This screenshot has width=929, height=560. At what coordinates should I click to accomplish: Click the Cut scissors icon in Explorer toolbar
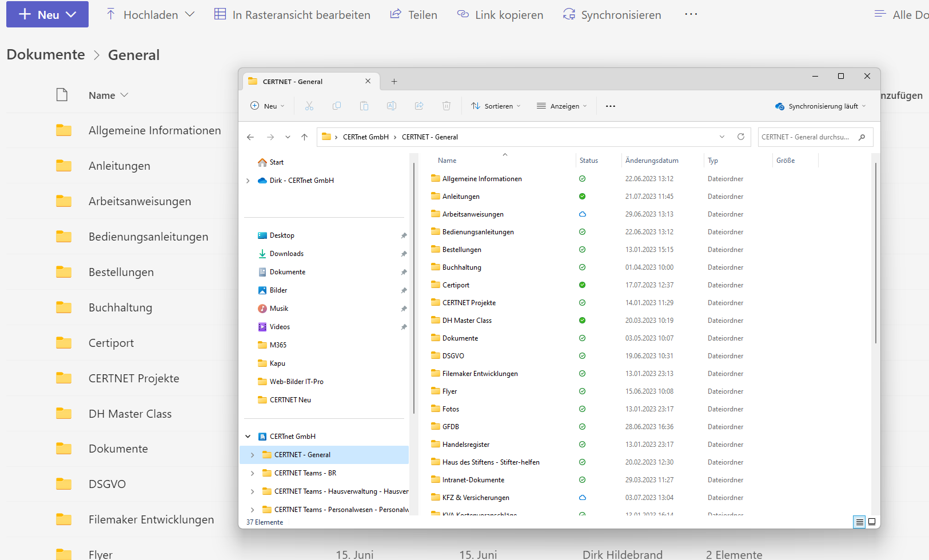(309, 106)
